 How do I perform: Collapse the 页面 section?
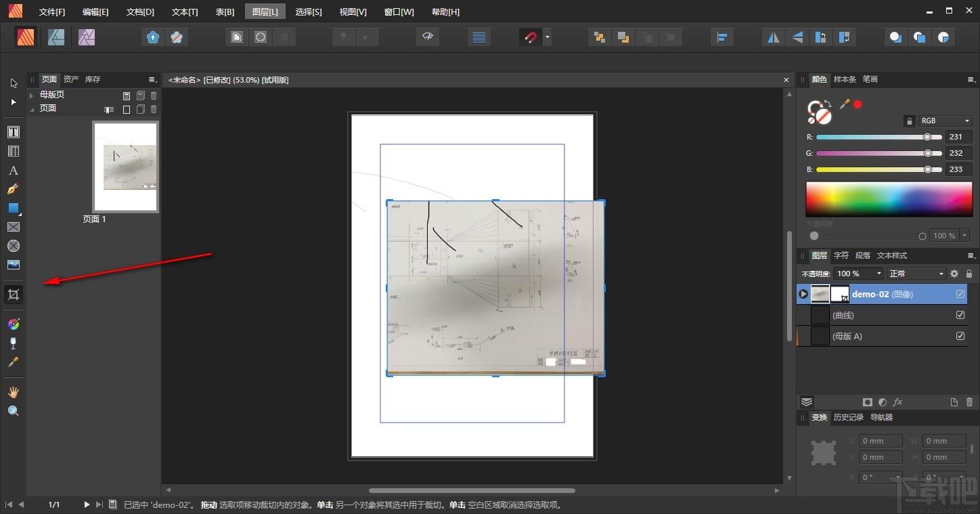(x=32, y=108)
